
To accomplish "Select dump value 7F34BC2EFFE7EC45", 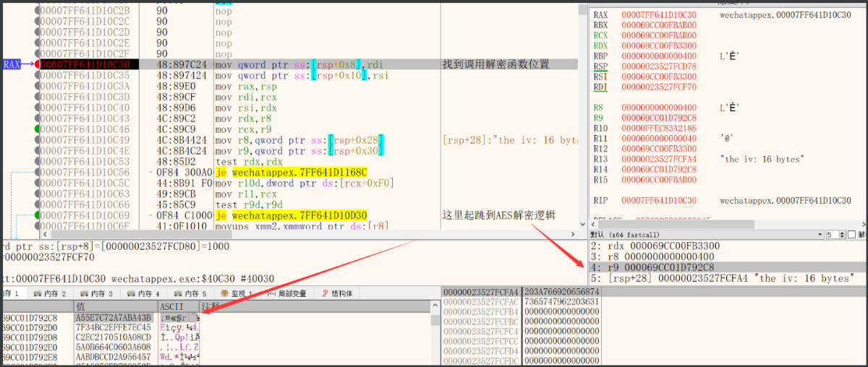I will [113, 327].
